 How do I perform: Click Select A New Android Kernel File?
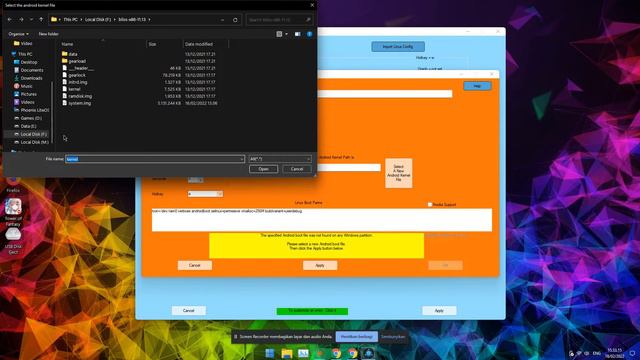(x=398, y=173)
